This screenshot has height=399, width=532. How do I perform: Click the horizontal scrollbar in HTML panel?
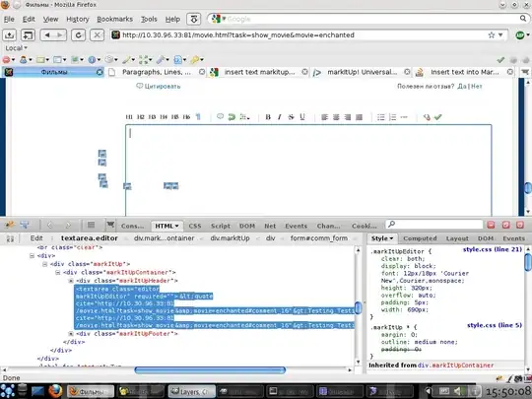[210, 369]
